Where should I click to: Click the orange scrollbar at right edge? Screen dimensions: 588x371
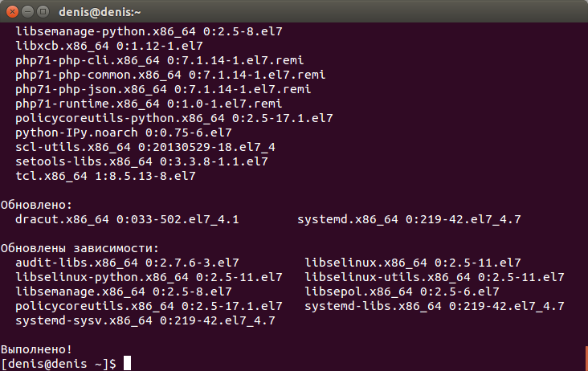(586, 358)
